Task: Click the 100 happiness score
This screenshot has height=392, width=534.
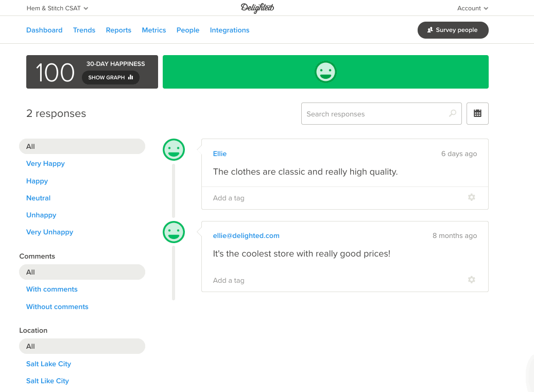Action: coord(55,73)
